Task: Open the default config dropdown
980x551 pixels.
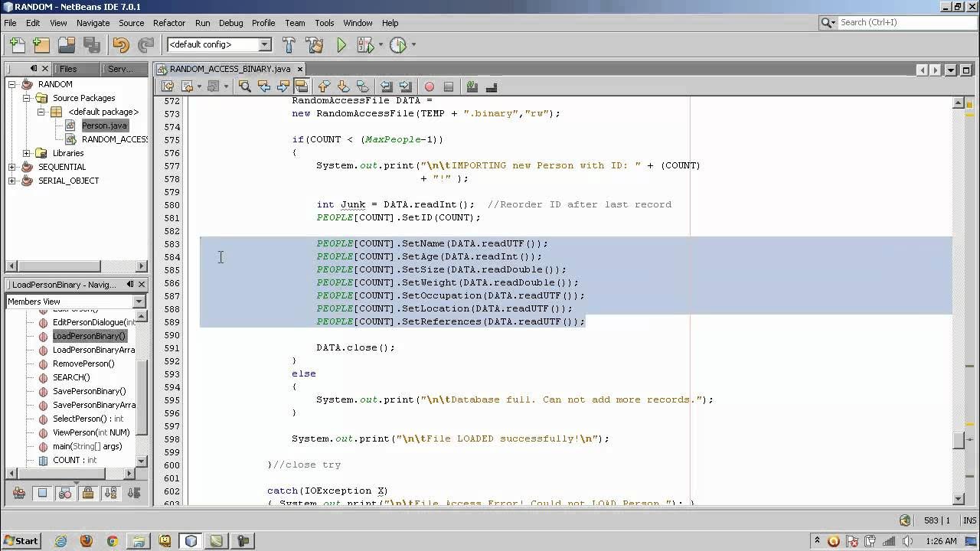Action: [x=265, y=44]
